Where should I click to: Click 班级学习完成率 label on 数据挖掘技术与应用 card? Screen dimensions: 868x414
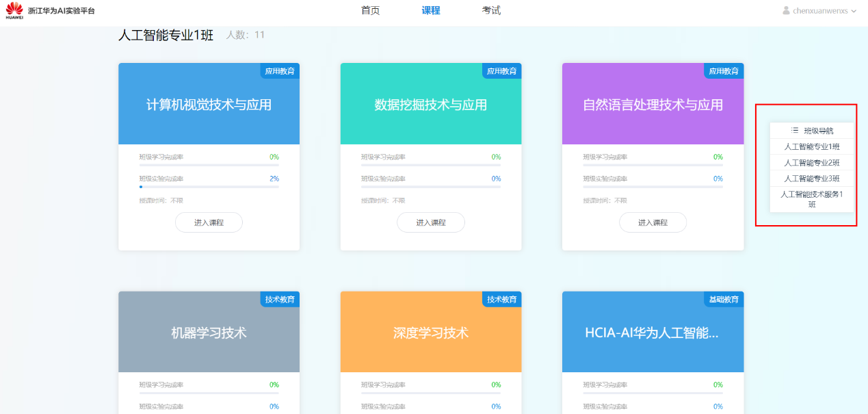point(383,157)
